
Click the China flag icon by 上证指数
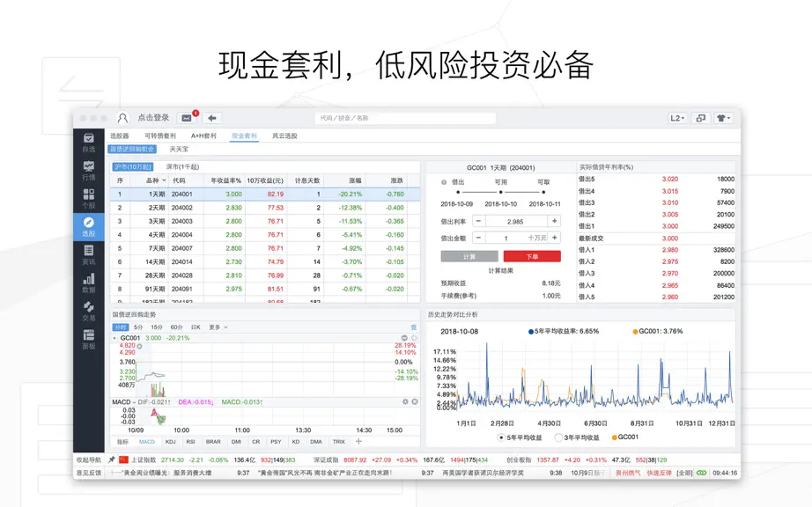pos(123,459)
